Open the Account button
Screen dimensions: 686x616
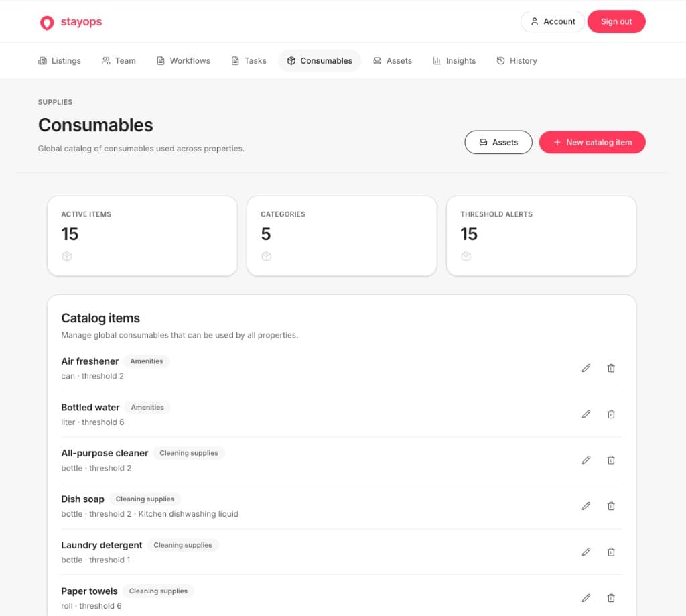553,21
